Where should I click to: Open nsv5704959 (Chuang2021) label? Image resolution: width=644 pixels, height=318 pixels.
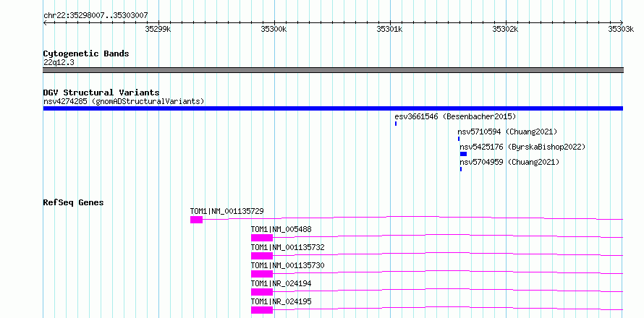coord(509,162)
